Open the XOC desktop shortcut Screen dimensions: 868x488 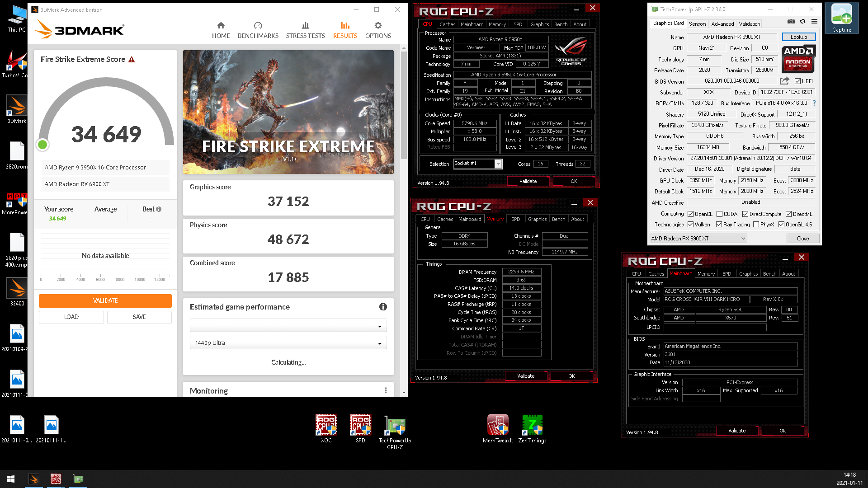[326, 429]
